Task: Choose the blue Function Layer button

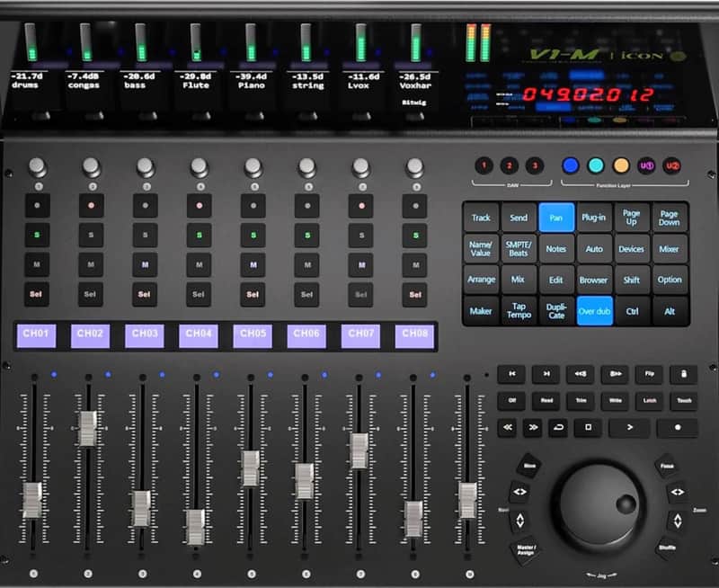Action: click(571, 165)
